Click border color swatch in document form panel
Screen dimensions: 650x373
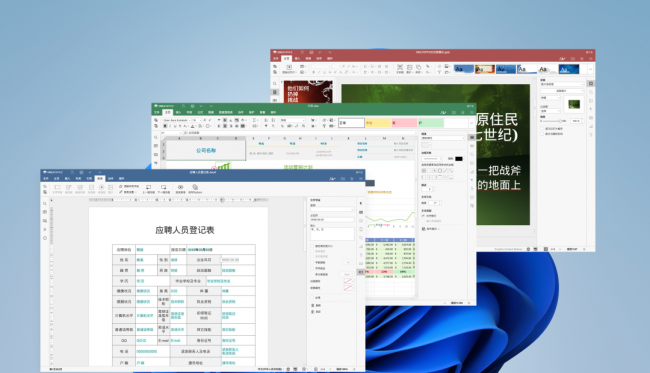tap(349, 281)
